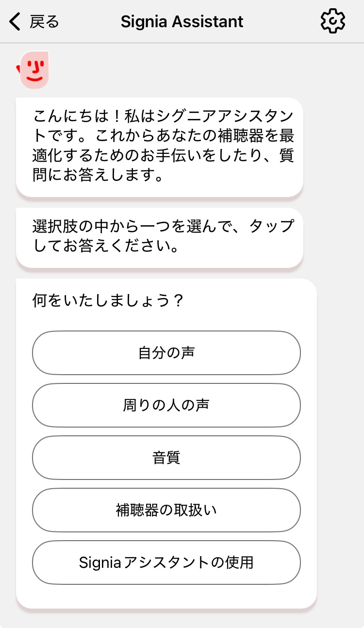Tap the Signia Assistant header title
The image size is (364, 628).
point(182,22)
